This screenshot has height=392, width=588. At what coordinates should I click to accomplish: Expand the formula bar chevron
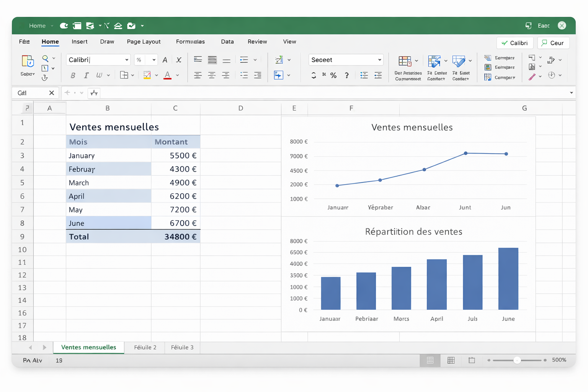pyautogui.click(x=571, y=93)
